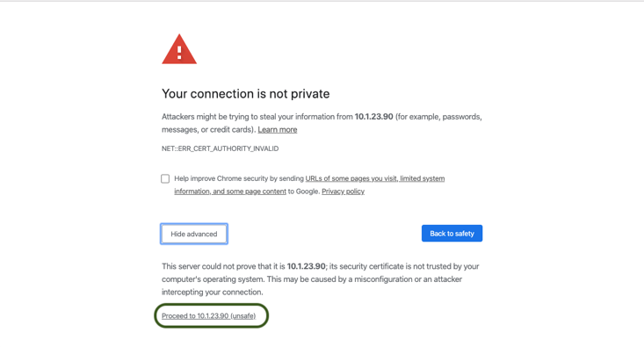Enable the Help improve Chrome security checkbox
The image size is (644, 347).
click(165, 178)
